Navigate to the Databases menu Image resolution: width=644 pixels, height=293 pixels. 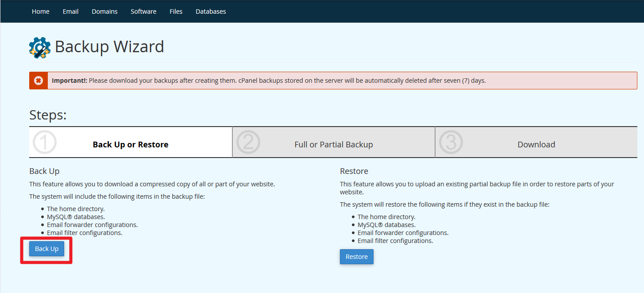tap(211, 12)
